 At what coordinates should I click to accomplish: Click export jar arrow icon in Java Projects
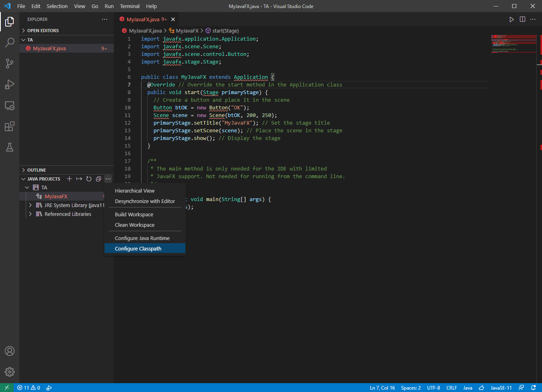(79, 179)
